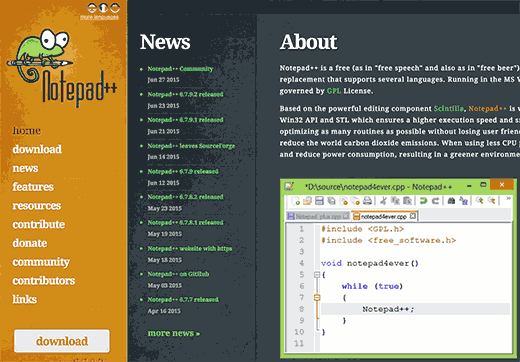The image size is (520, 362).
Task: Open Notepad++ 6.7.9.1 released news
Action: [185, 120]
